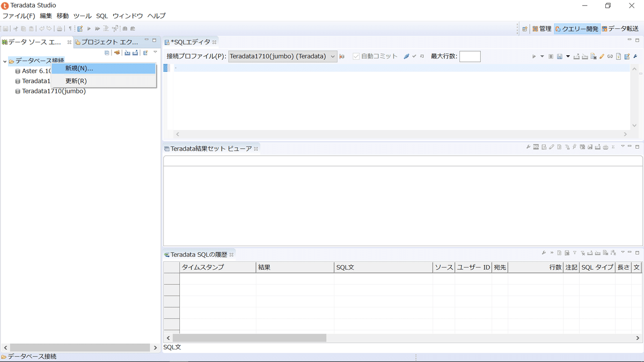The image size is (644, 362).
Task: Switch to the データ転送 perspective
Action: (x=620, y=29)
